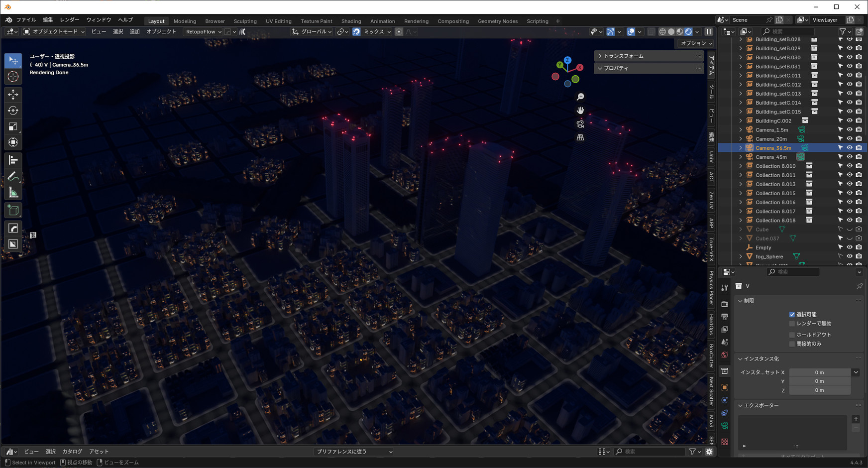Viewport: 868px width, 468px height.
Task: Toggle camera view icon in viewport
Action: (580, 123)
